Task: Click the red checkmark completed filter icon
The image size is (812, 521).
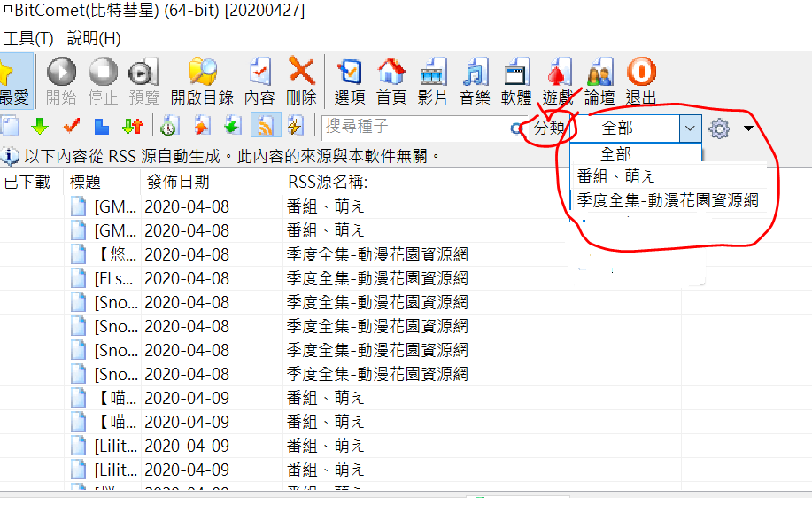Action: pyautogui.click(x=71, y=126)
